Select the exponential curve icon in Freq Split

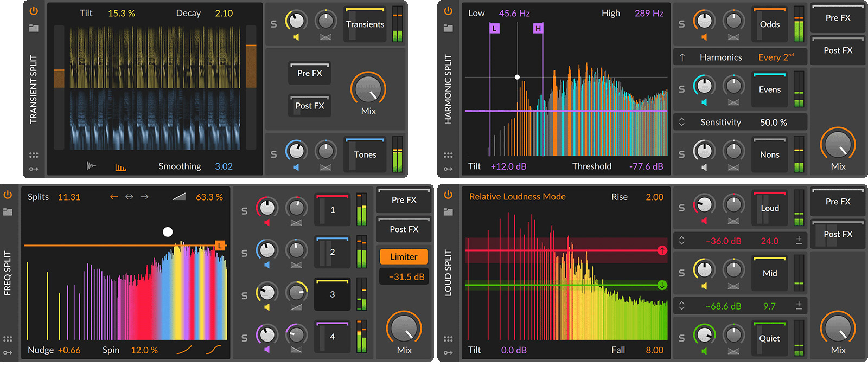[184, 350]
